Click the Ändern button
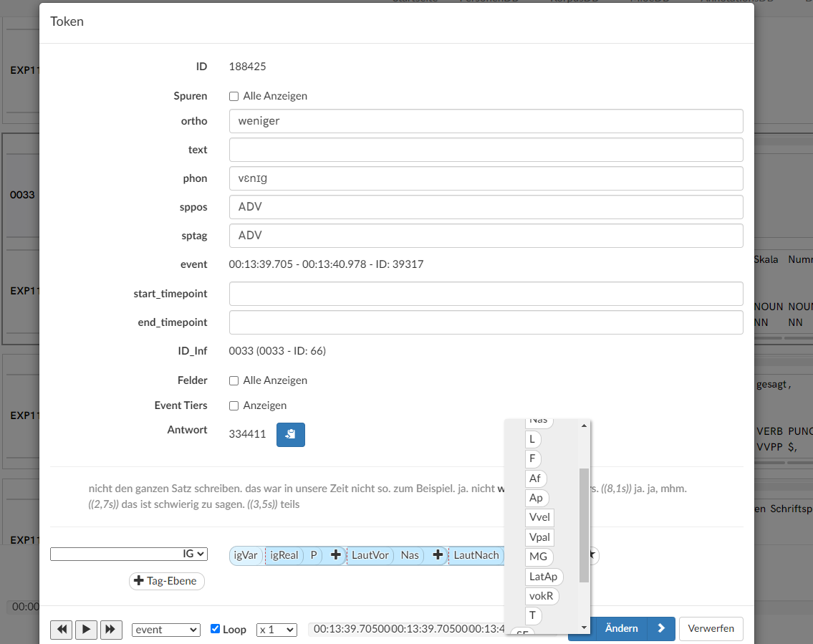Viewport: 813px width, 644px height. click(621, 628)
